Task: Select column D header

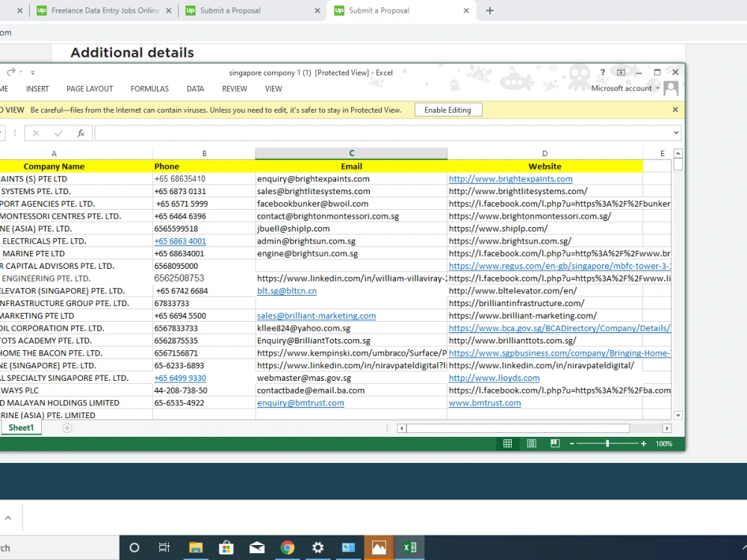Action: pos(545,153)
